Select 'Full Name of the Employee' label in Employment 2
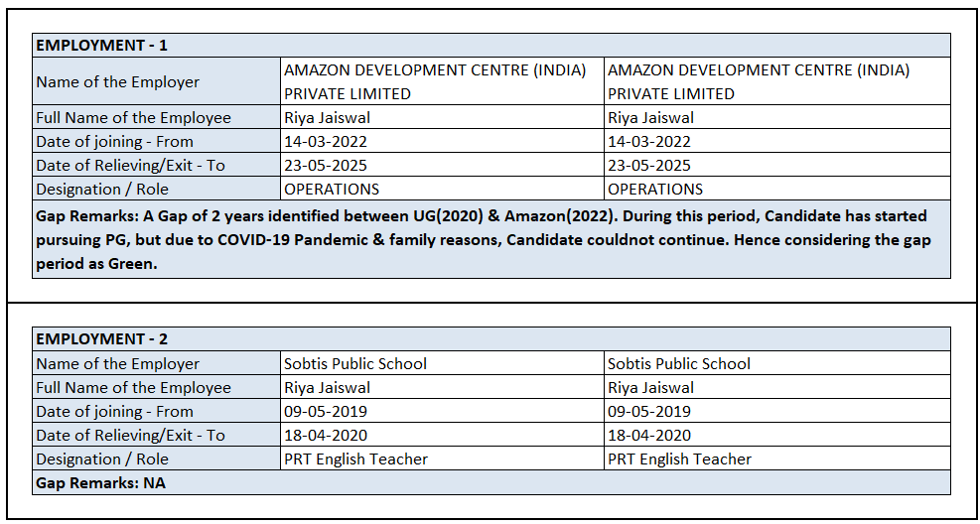This screenshot has height=524, width=980. point(133,388)
